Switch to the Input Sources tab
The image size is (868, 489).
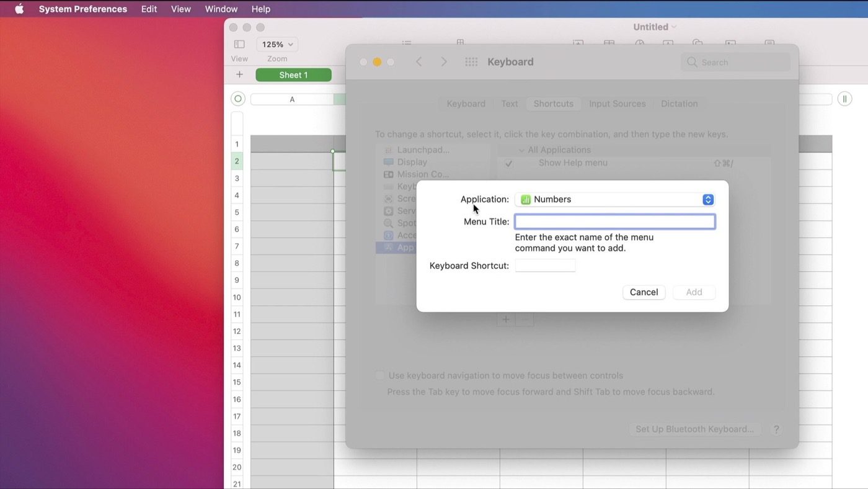(617, 104)
